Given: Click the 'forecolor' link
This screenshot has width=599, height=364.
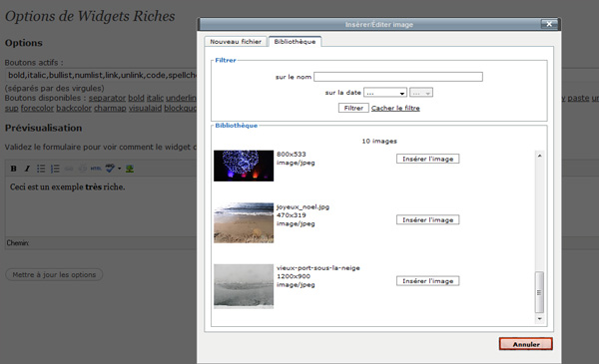Looking at the screenshot, I should [x=37, y=108].
